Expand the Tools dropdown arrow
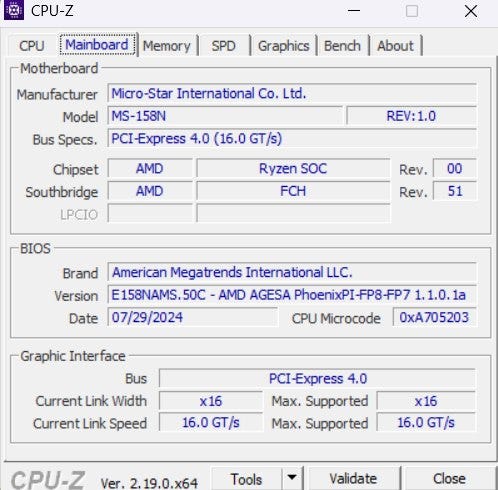Image resolution: width=498 pixels, height=490 pixels. 292,478
